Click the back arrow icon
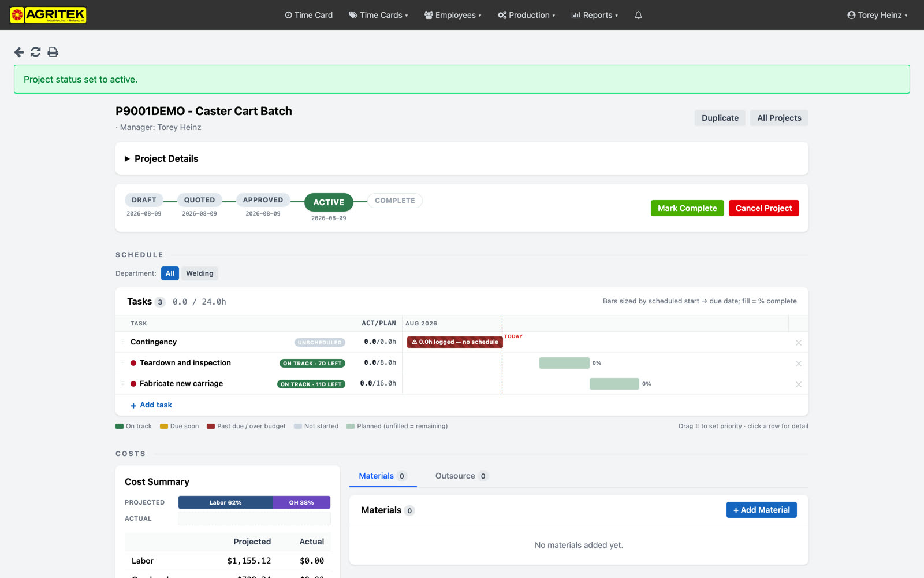The height and width of the screenshot is (578, 924). (19, 52)
